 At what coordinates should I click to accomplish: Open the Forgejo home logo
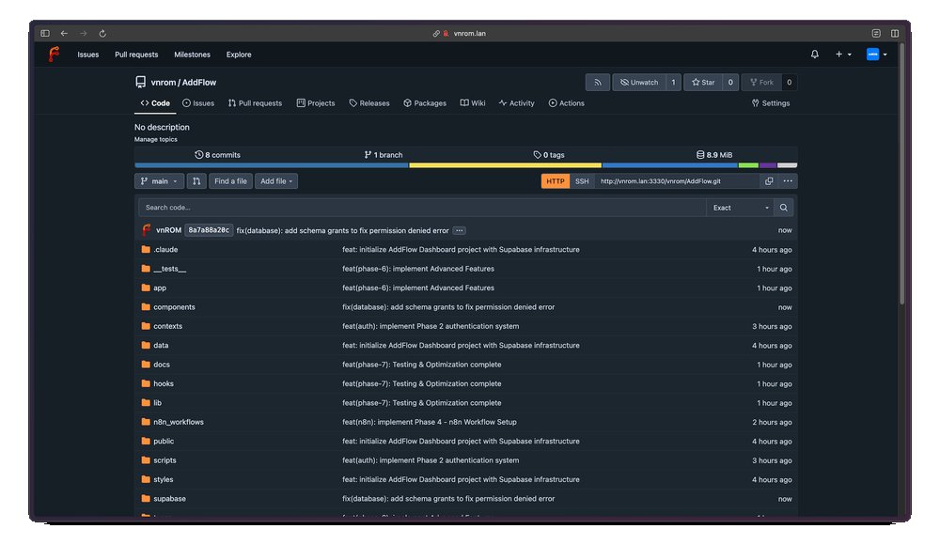pos(54,54)
